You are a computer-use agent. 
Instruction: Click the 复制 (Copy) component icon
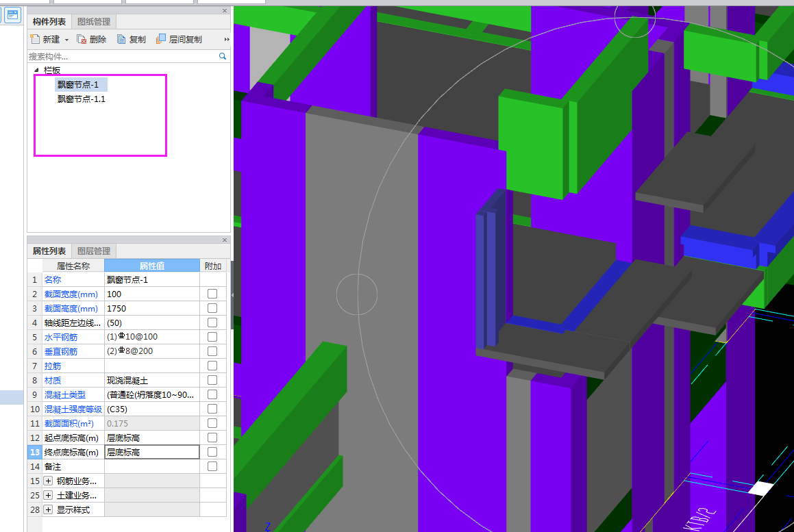[121, 40]
